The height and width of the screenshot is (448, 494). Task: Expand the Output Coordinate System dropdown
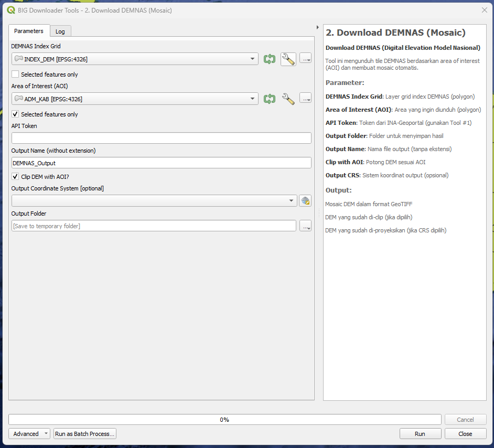coord(292,200)
